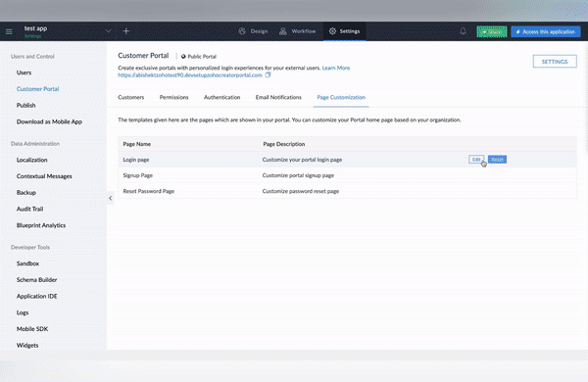The height and width of the screenshot is (382, 588).
Task: Click the SETTINGS button of Customer Portal
Action: (555, 62)
